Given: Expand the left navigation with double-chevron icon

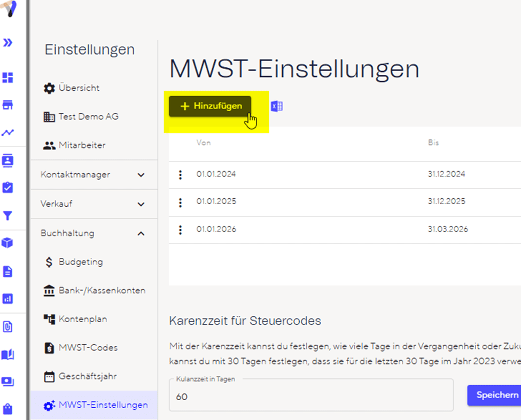Looking at the screenshot, I should pos(8,43).
